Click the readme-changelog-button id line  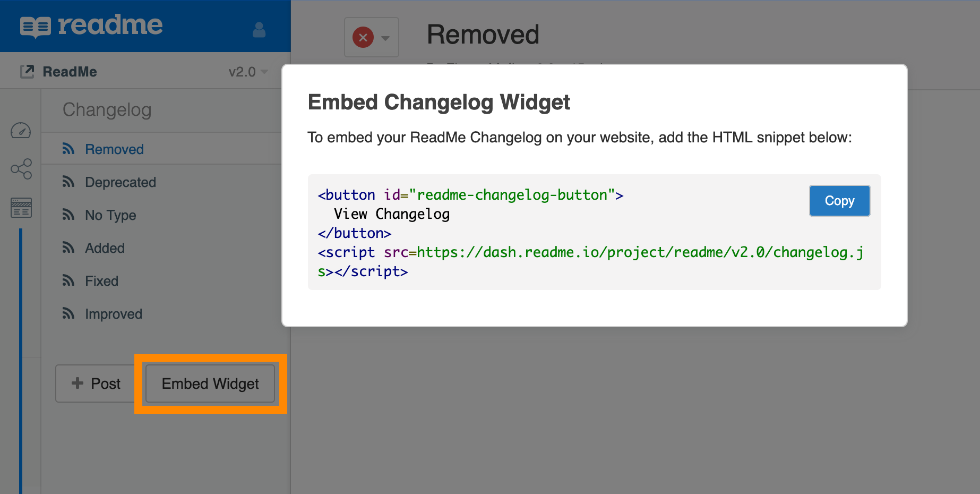click(x=470, y=195)
